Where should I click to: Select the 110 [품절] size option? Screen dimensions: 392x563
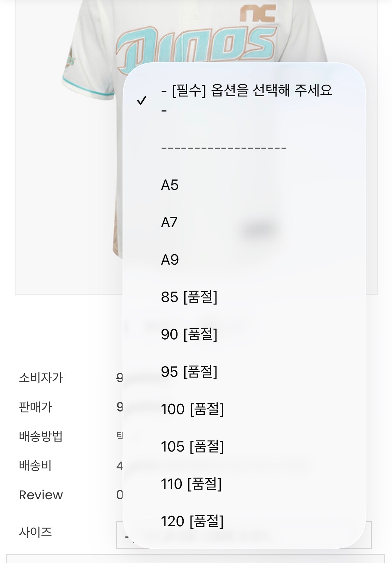click(191, 484)
